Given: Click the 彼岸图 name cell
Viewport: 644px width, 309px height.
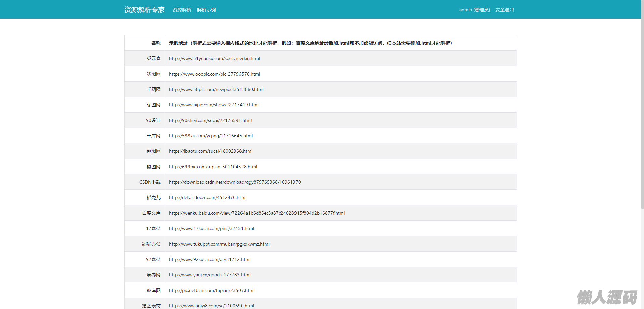Looking at the screenshot, I should tap(145, 290).
